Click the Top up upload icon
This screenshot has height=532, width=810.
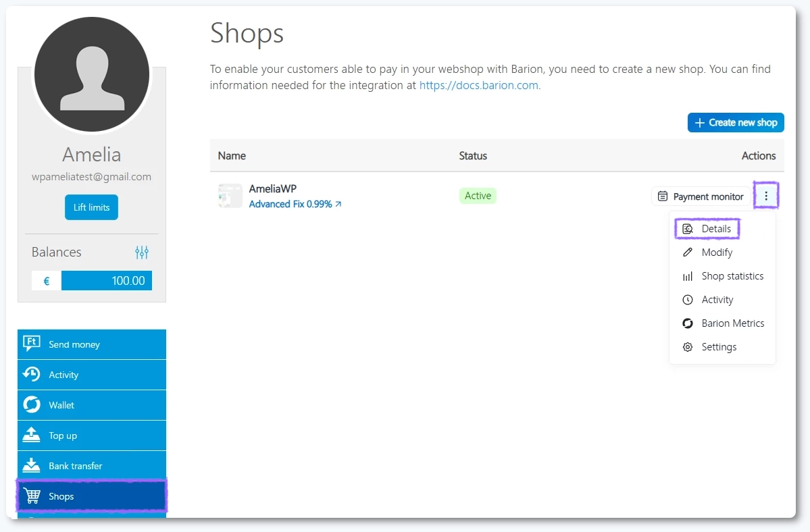tap(32, 435)
